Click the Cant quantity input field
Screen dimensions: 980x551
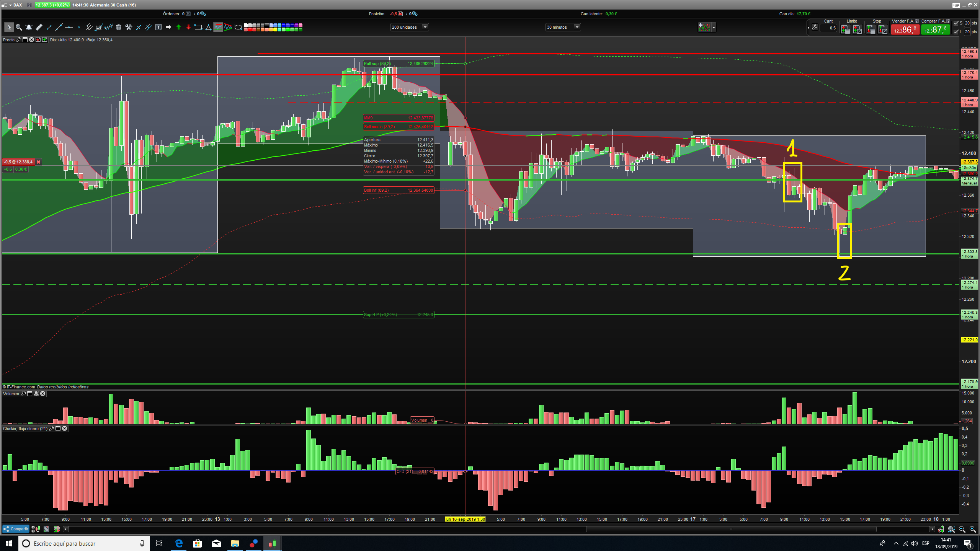tap(828, 28)
